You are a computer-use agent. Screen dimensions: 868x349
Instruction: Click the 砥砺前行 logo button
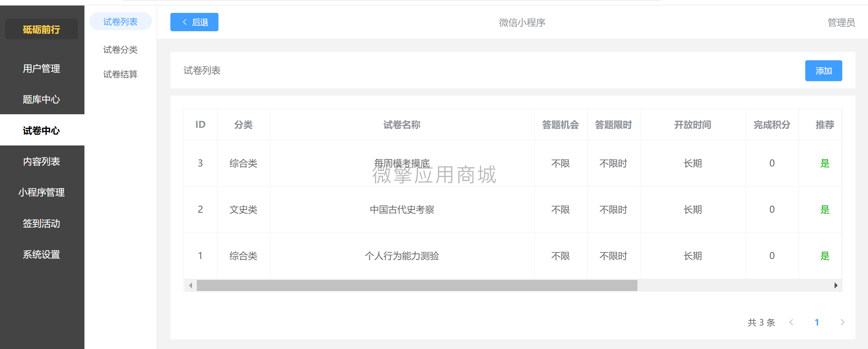coord(41,29)
